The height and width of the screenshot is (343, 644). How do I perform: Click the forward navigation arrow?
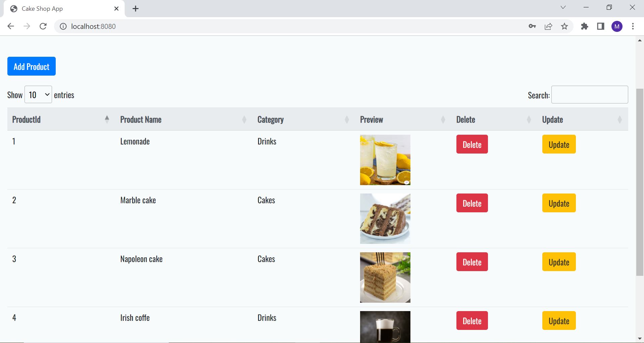[x=27, y=26]
